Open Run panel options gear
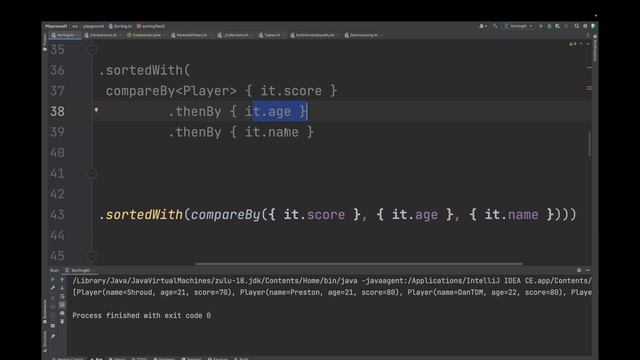The width and height of the screenshot is (640, 360). tap(579, 270)
